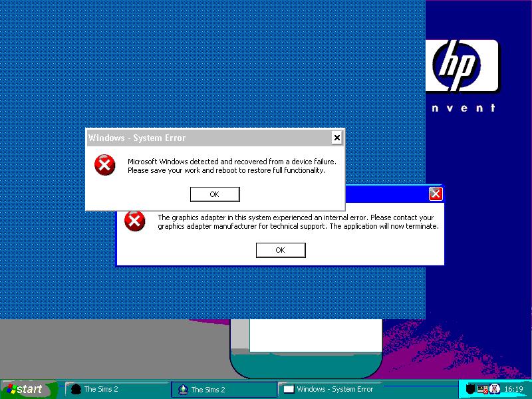The height and width of the screenshot is (399, 532).
Task: Open the rightmost system tray icon
Action: [x=495, y=388]
